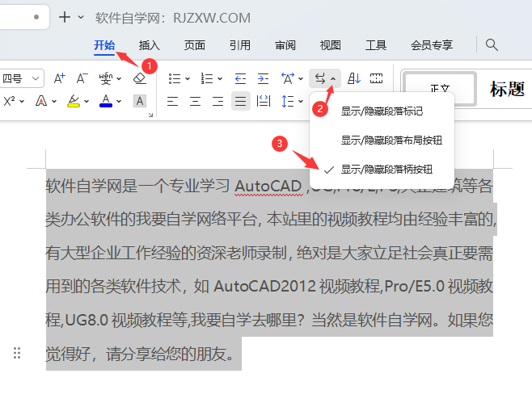Expand text effects dropdown arrow
Image resolution: width=532 pixels, height=407 pixels.
click(54, 101)
